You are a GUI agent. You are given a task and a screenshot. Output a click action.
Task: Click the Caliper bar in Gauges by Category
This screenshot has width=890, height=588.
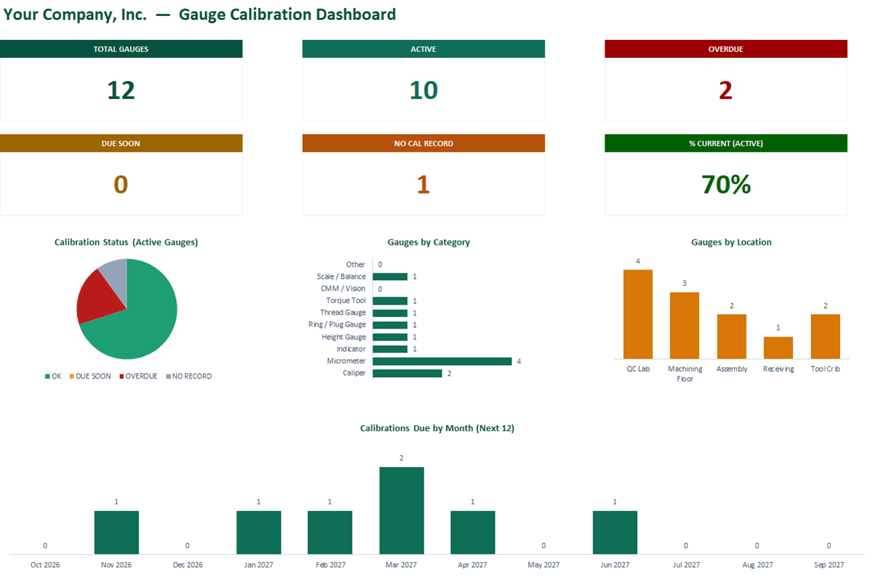point(408,373)
